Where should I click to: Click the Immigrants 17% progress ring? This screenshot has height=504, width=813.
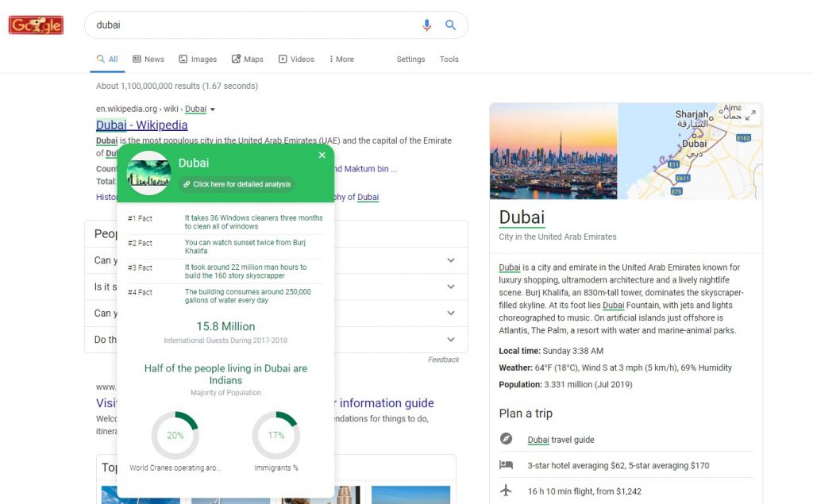click(x=275, y=435)
